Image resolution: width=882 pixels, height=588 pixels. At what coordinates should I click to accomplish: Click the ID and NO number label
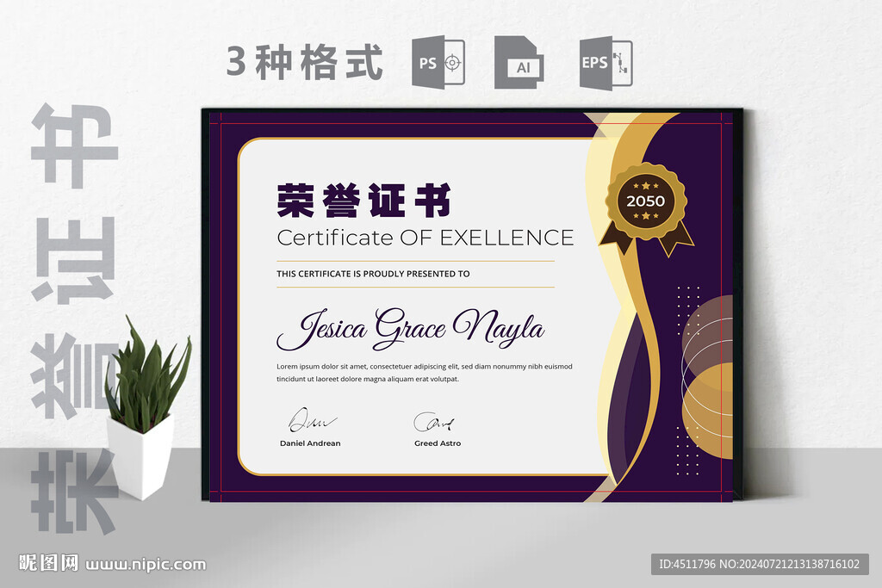[760, 564]
